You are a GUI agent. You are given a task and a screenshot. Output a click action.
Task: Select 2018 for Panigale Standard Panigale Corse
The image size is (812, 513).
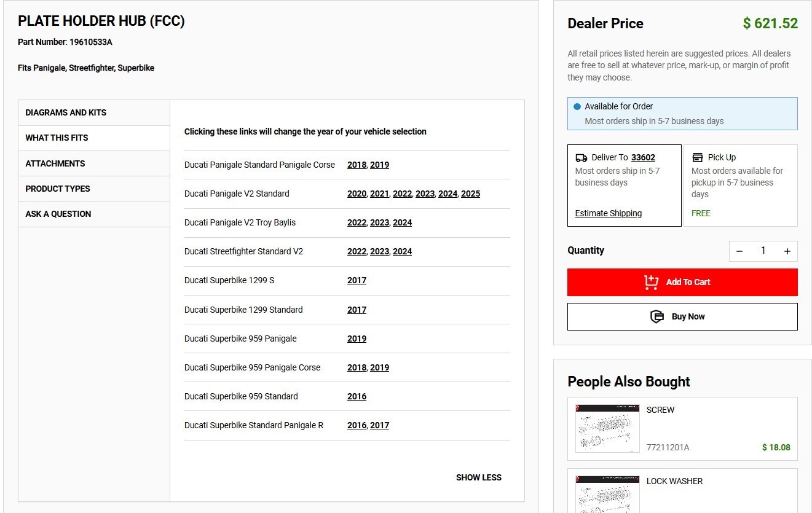357,165
